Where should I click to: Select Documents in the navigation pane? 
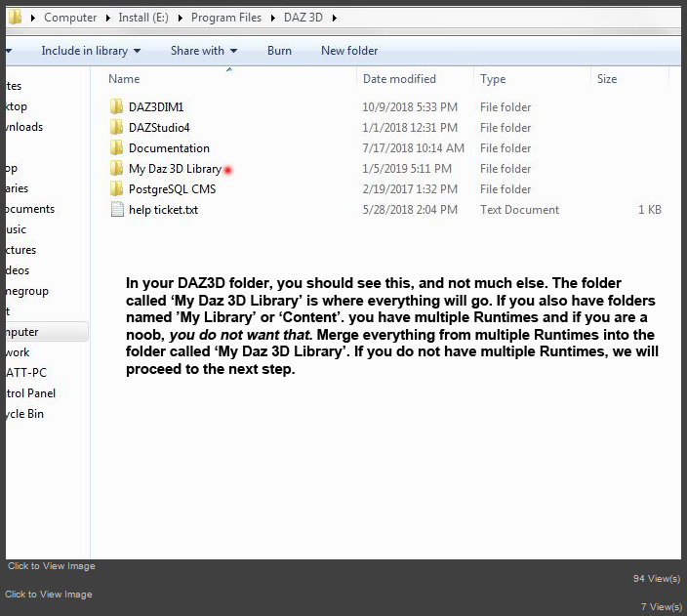[30, 209]
